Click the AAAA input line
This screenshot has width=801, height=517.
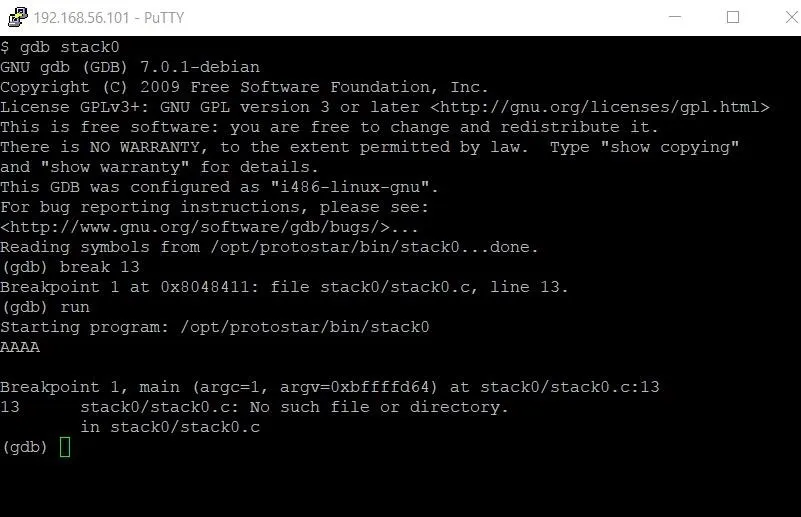[x=20, y=347]
